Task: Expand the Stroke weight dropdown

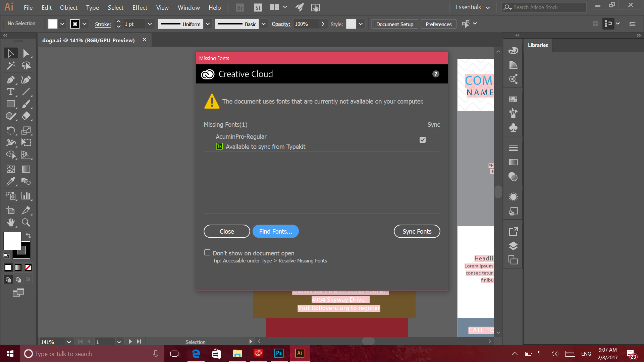Action: (x=150, y=24)
